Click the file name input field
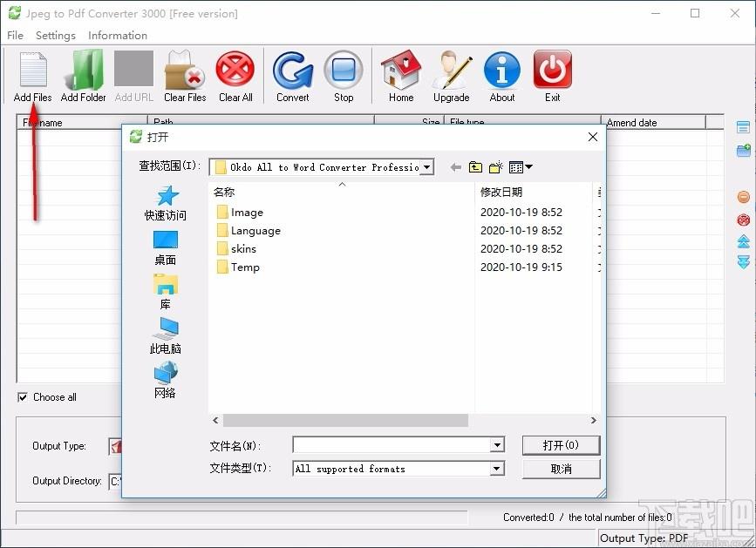This screenshot has width=756, height=548. pos(392,445)
